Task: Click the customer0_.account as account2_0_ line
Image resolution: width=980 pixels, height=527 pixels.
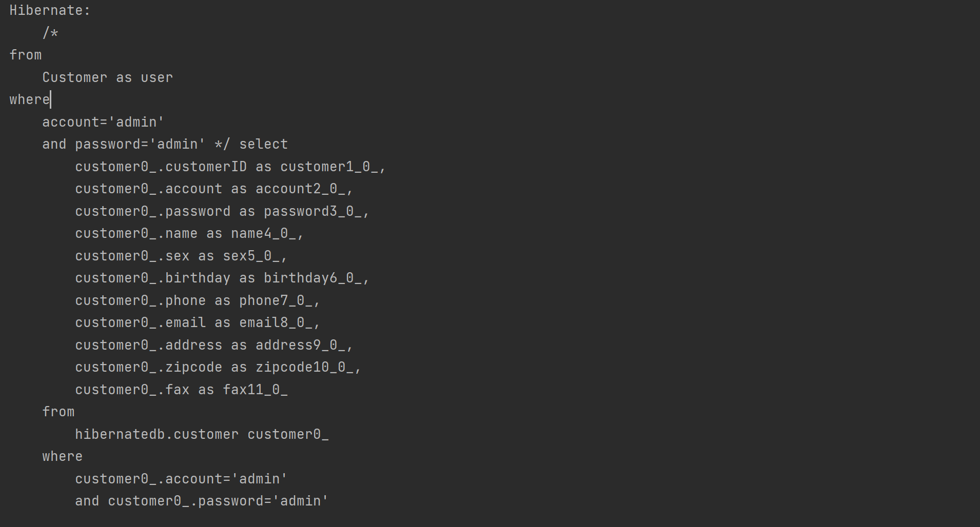Action: pyautogui.click(x=214, y=189)
